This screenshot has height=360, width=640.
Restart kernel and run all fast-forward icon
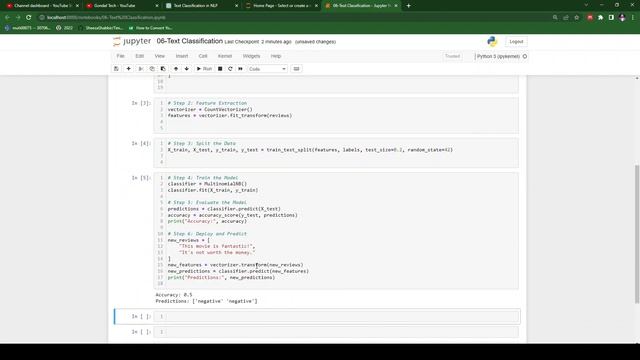tap(240, 69)
